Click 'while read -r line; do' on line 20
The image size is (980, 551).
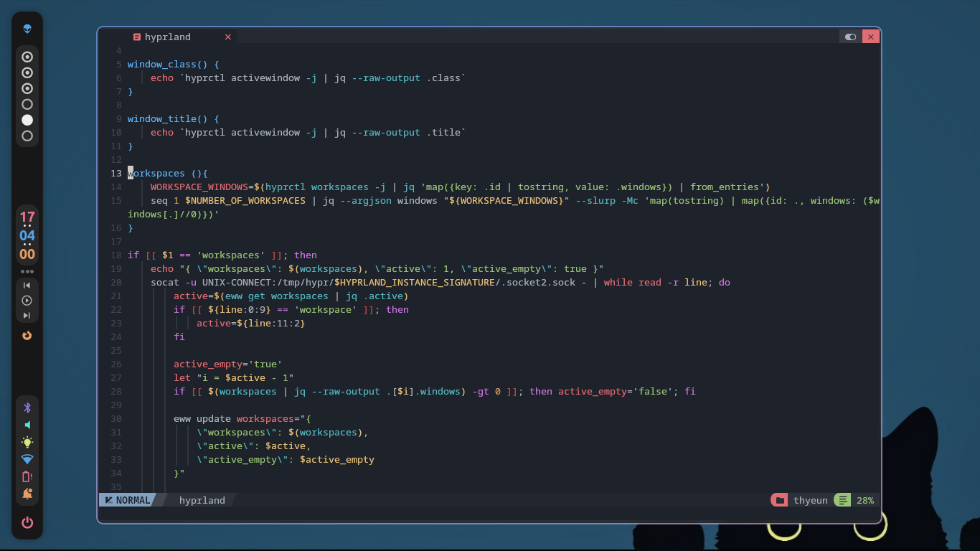pyautogui.click(x=667, y=282)
